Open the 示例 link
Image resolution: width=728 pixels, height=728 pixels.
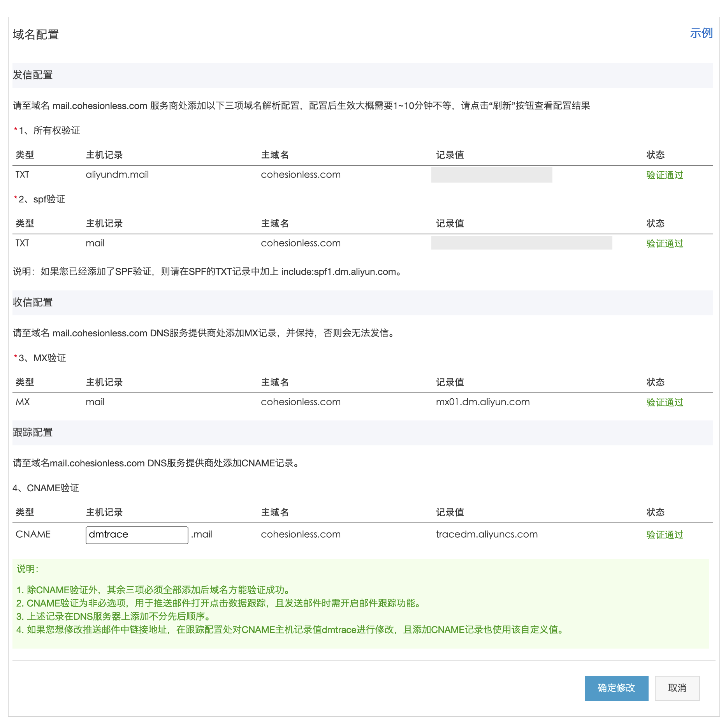click(701, 33)
